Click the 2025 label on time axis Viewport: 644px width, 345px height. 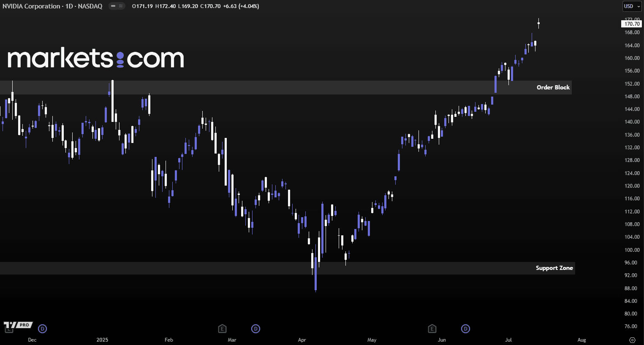click(x=102, y=340)
